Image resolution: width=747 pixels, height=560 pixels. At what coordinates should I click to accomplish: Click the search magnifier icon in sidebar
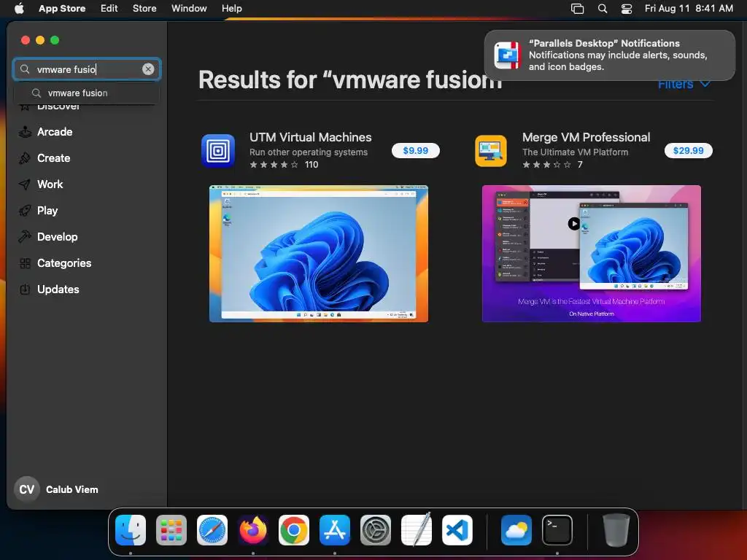point(25,69)
